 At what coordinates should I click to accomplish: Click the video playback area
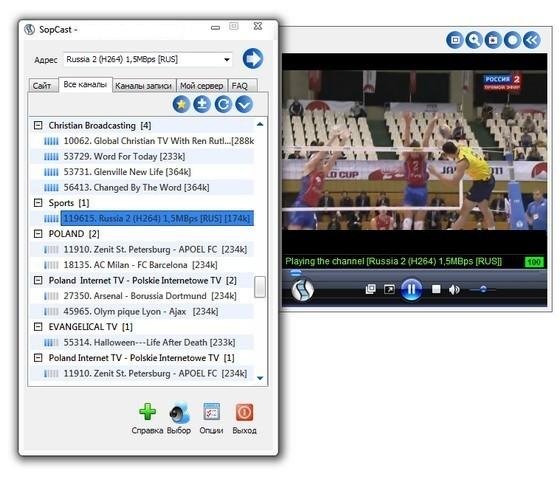click(x=414, y=150)
